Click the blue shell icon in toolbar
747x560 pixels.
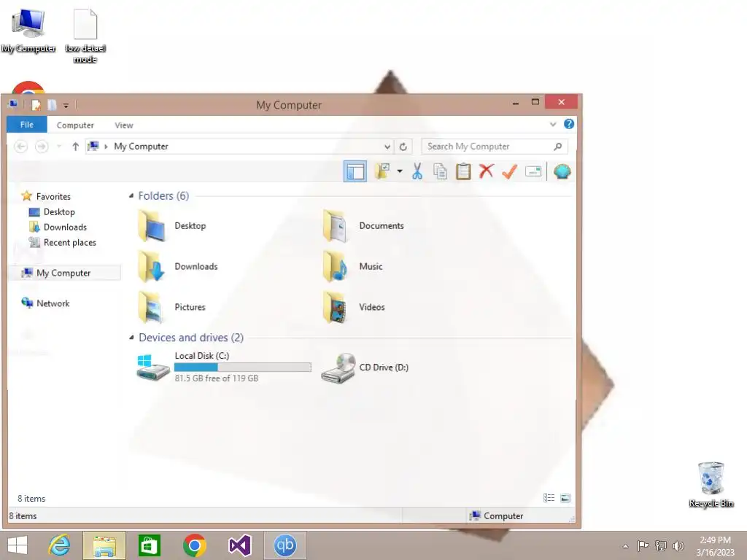[562, 171]
